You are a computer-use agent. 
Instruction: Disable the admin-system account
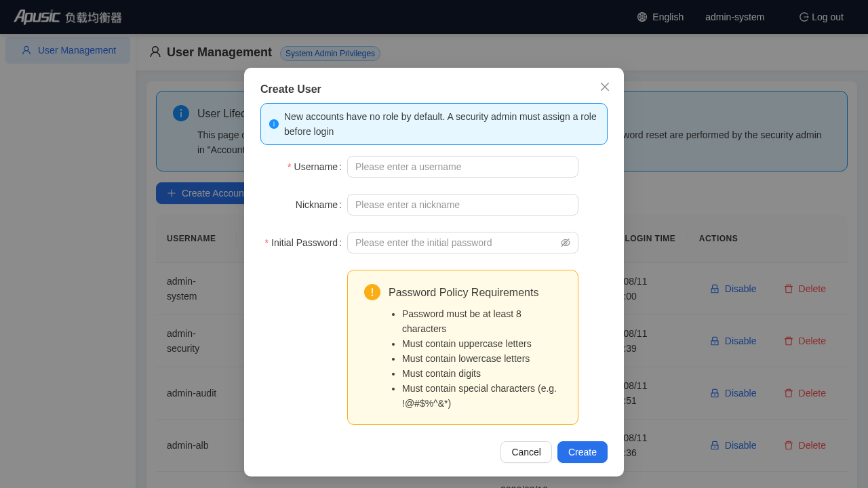tap(733, 289)
